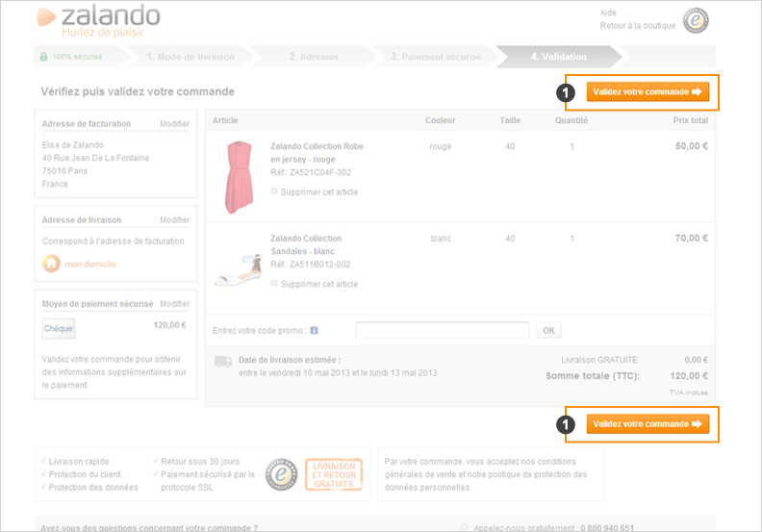Remove the sandals via Supprimer cet article

pyautogui.click(x=319, y=284)
